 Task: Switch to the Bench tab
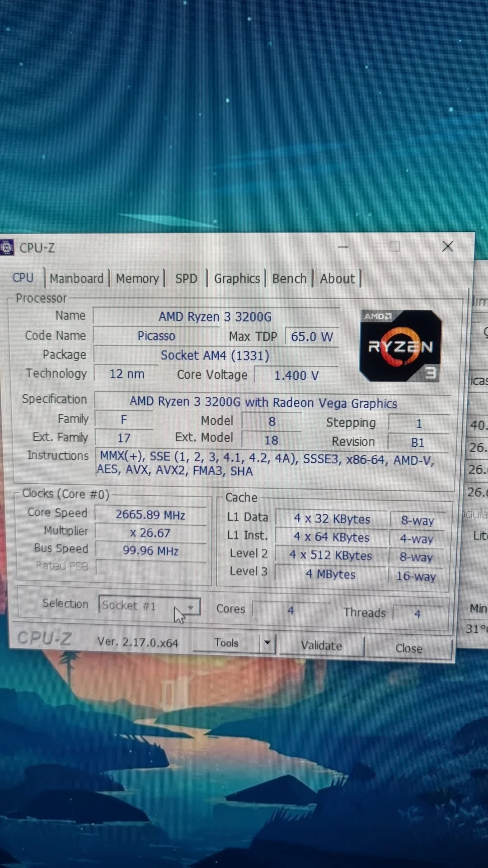point(289,278)
